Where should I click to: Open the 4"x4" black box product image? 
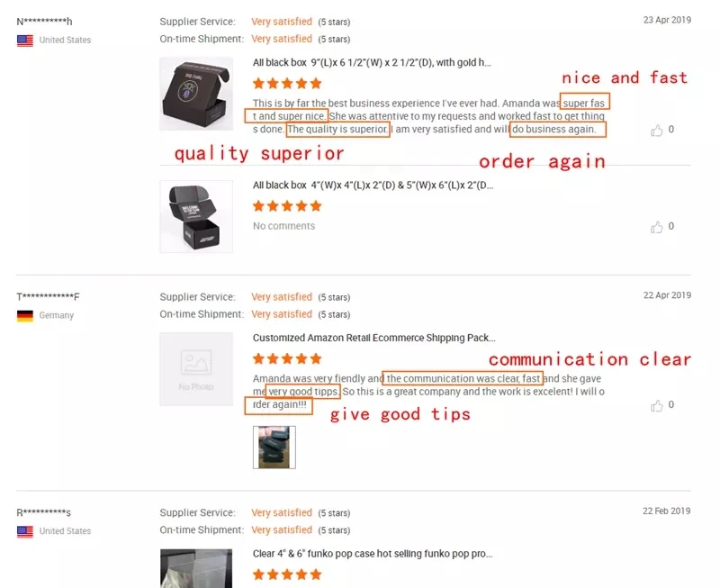196,216
